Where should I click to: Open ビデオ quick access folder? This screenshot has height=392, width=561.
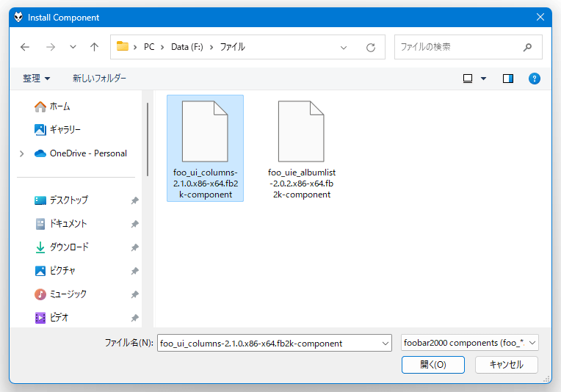(51, 318)
